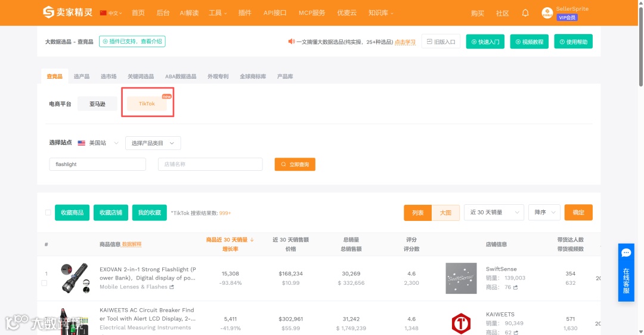Switch to the 全球商标库 tab
This screenshot has width=644, height=335.
coord(253,76)
